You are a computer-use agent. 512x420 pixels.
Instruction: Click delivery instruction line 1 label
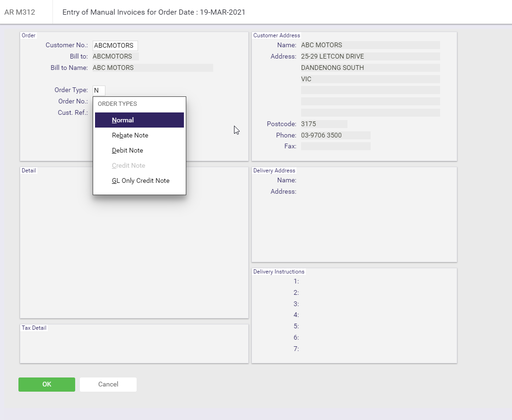coord(296,281)
